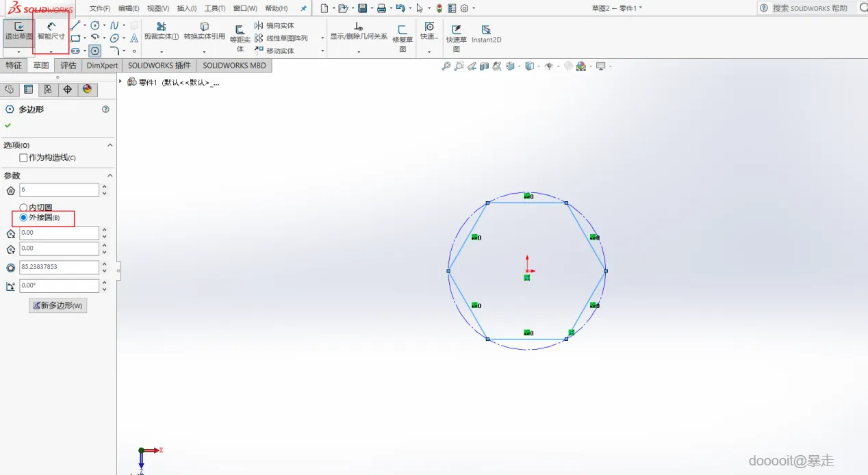Click the 新多边形 button
Image resolution: width=868 pixels, height=475 pixels.
coord(58,305)
